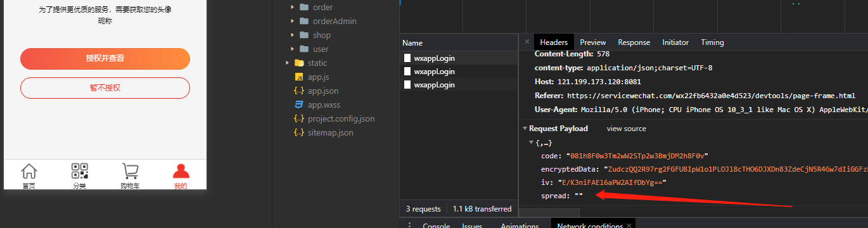Switch to the Response tab

634,42
